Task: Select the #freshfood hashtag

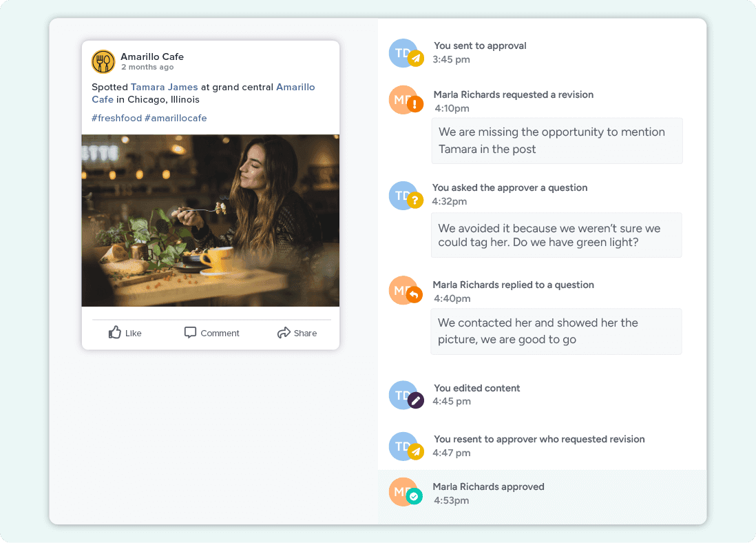Action: tap(116, 118)
